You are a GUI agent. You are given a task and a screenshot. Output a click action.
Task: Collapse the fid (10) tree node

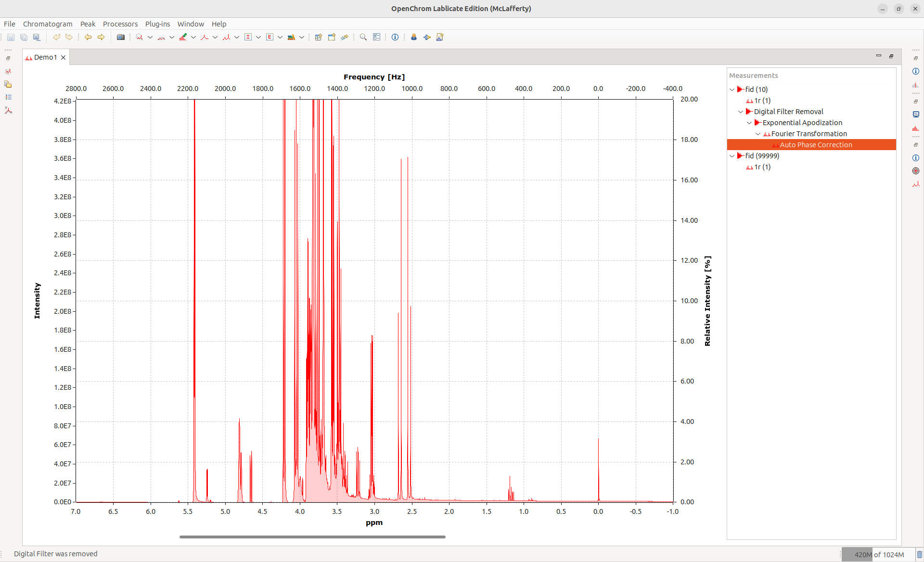[x=732, y=89]
